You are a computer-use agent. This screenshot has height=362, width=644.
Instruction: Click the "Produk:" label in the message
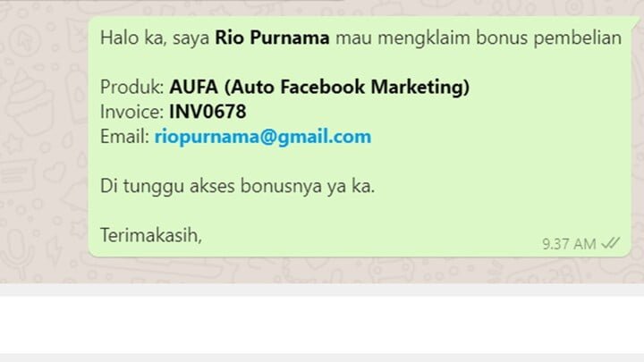coord(132,87)
